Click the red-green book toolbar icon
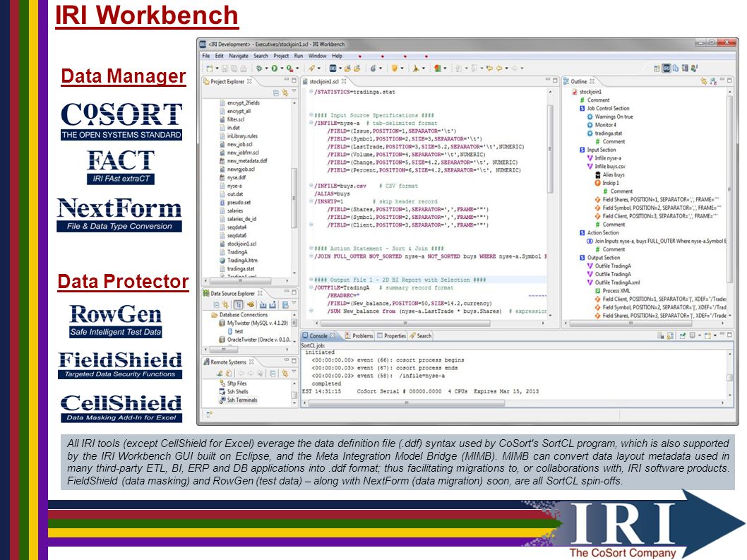 (x=437, y=68)
